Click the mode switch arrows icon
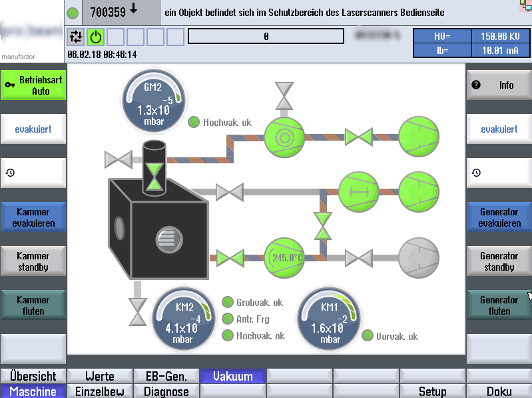The height and width of the screenshot is (398, 532). (77, 37)
